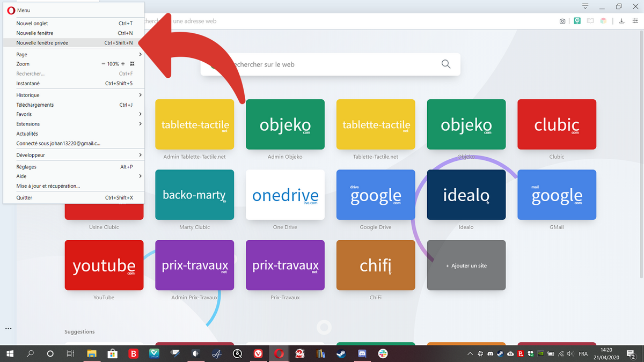Click the Suggestions heading text
644x362 pixels.
click(x=79, y=332)
